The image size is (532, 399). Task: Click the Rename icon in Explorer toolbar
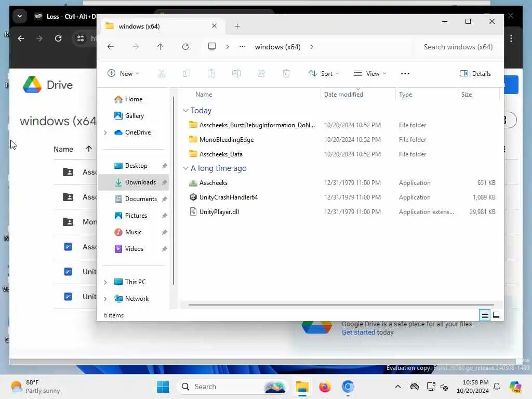tap(236, 73)
